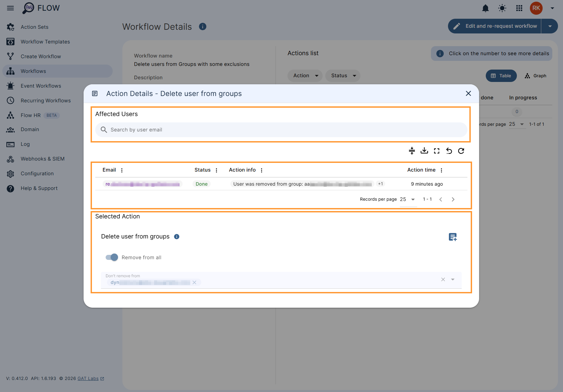Click the hamburger menu to collapse sidebar

coord(10,8)
